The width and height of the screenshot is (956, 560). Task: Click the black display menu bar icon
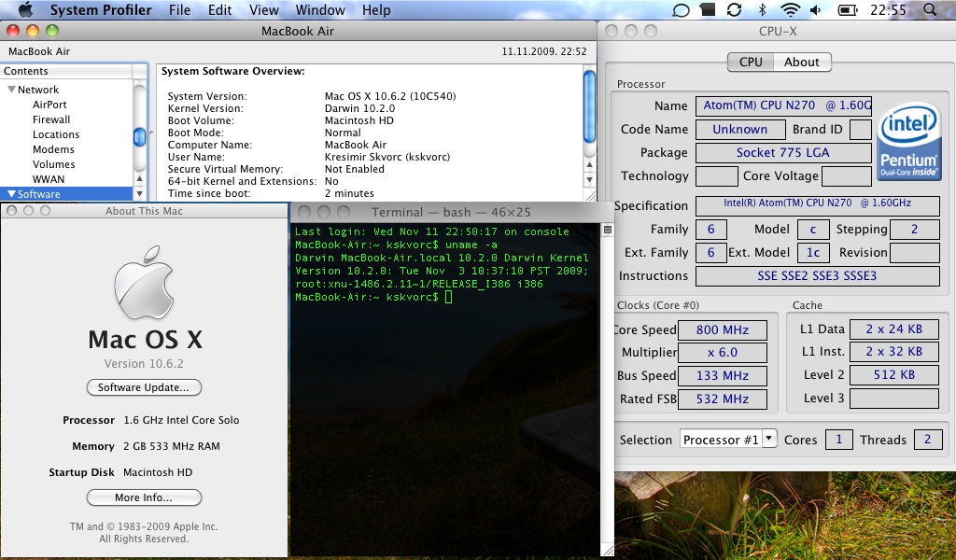pos(708,9)
